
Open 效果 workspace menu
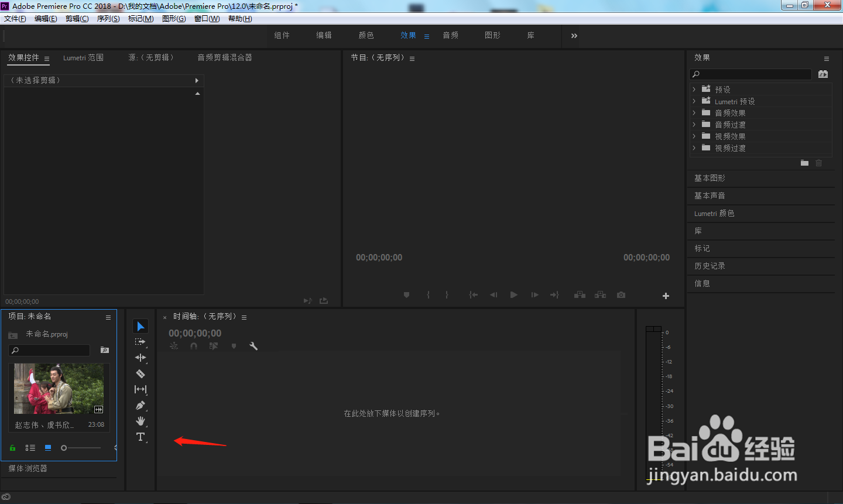427,36
